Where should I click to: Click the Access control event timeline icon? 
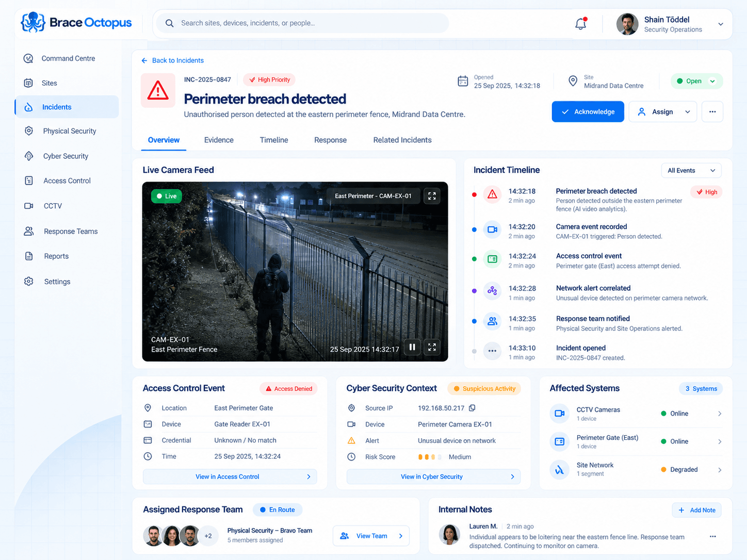(492, 259)
